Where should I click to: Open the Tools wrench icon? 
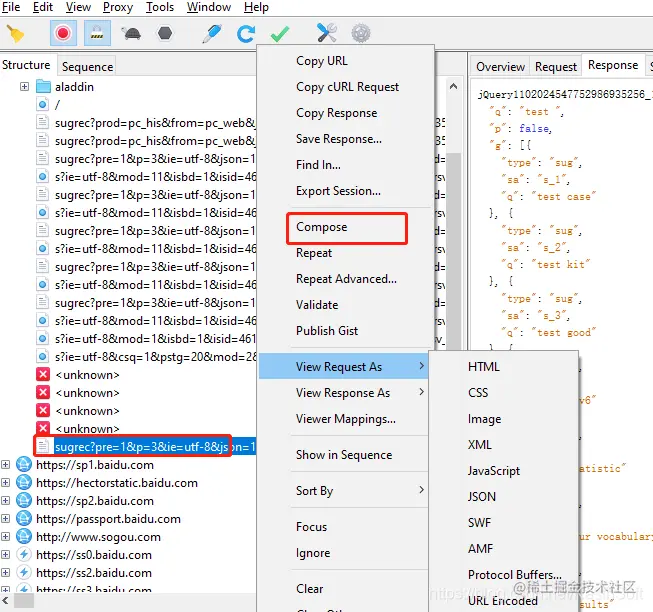pyautogui.click(x=326, y=33)
